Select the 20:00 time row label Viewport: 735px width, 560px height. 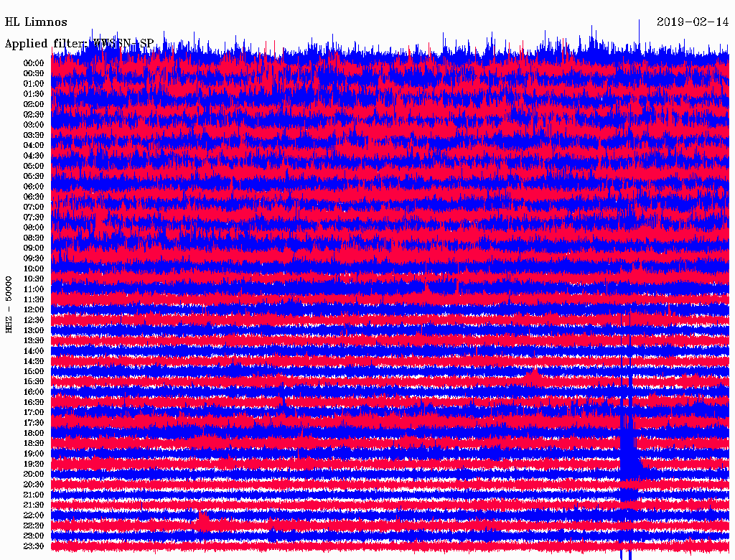click(34, 475)
